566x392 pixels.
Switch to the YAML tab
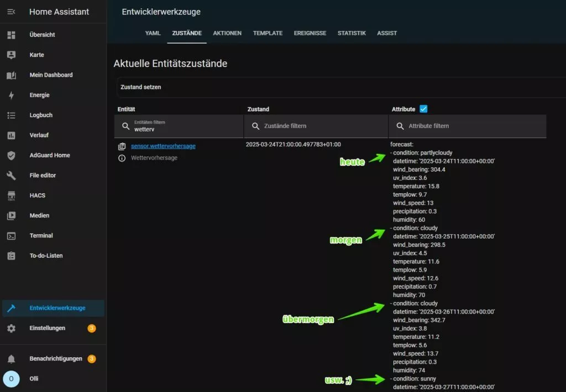tap(153, 33)
